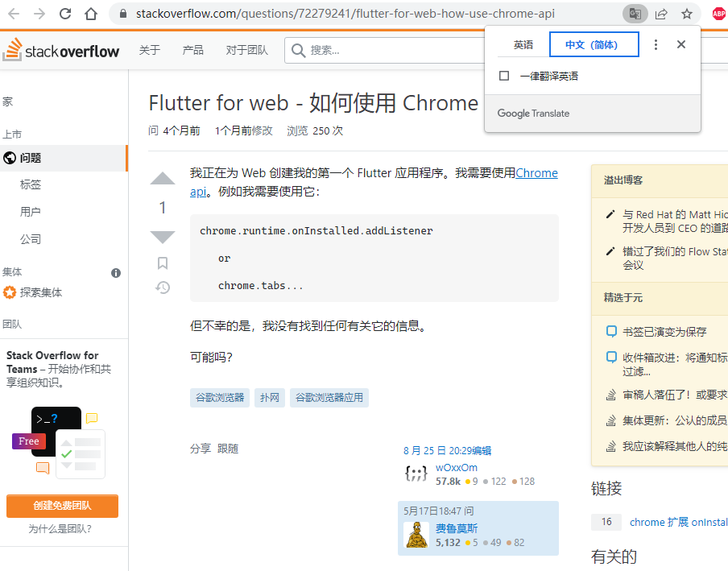This screenshot has height=571, width=728.
Task: Select the 中文（简体）translate tab
Action: 594,45
